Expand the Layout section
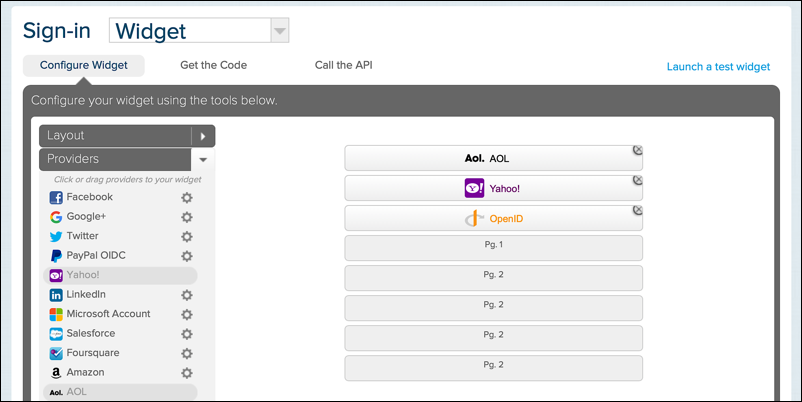The height and width of the screenshot is (402, 802). click(x=203, y=136)
